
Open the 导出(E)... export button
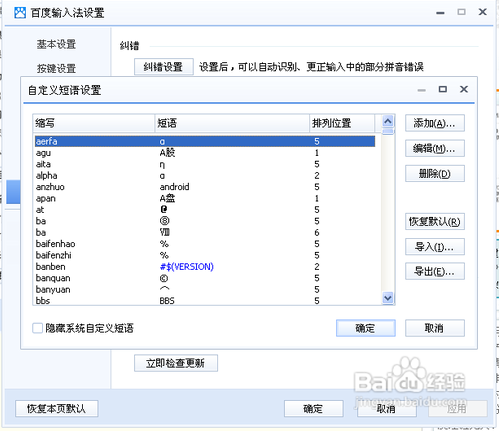(435, 271)
